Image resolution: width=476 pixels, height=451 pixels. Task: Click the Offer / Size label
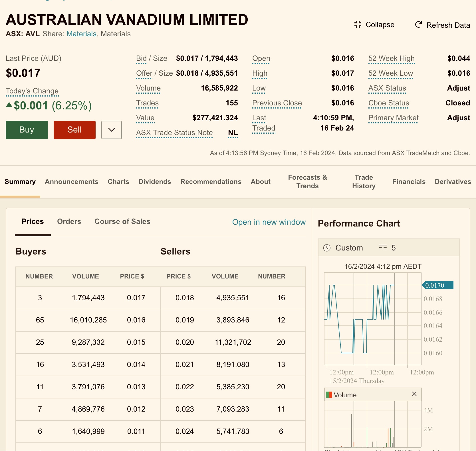click(154, 73)
